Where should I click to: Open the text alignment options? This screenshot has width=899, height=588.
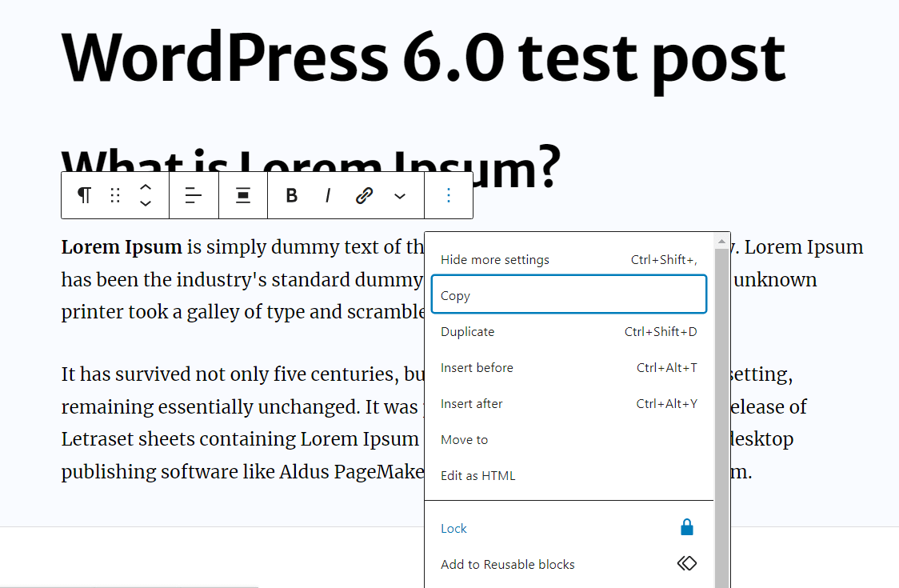(194, 195)
